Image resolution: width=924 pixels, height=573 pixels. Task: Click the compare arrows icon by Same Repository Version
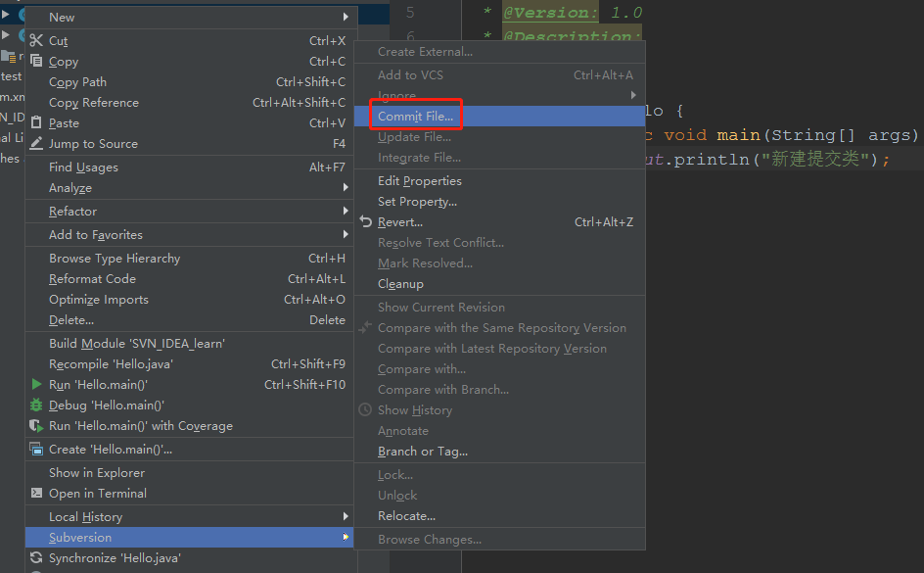(365, 327)
